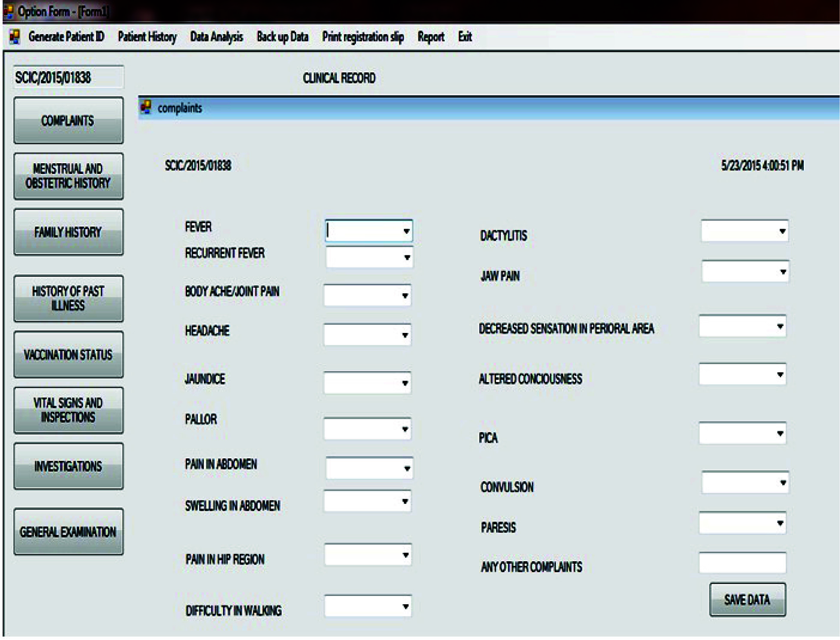Click the app icon beside Generate Patient ID
Image resolution: width=840 pixels, height=640 pixels.
15,37
